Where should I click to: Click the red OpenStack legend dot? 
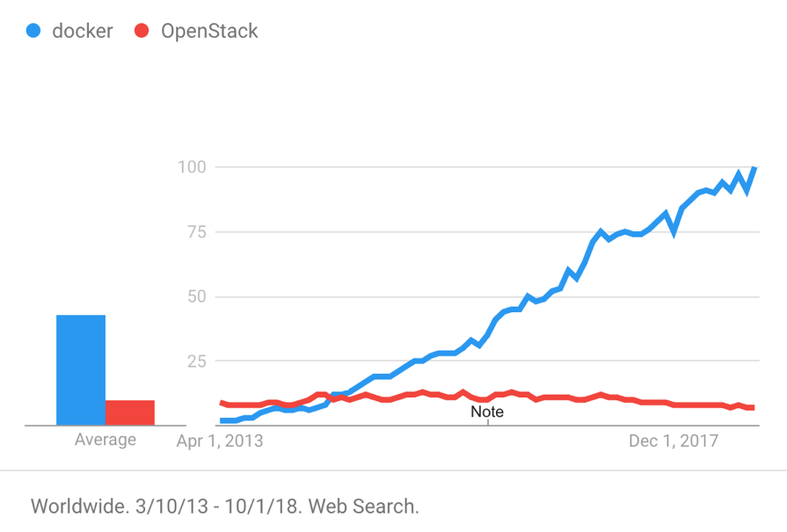point(142,32)
